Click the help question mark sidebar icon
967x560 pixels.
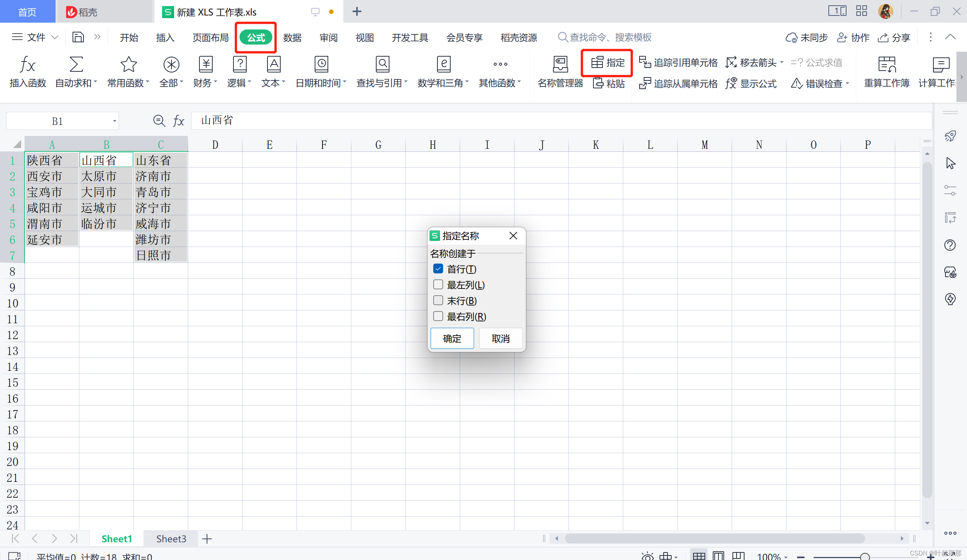click(950, 245)
